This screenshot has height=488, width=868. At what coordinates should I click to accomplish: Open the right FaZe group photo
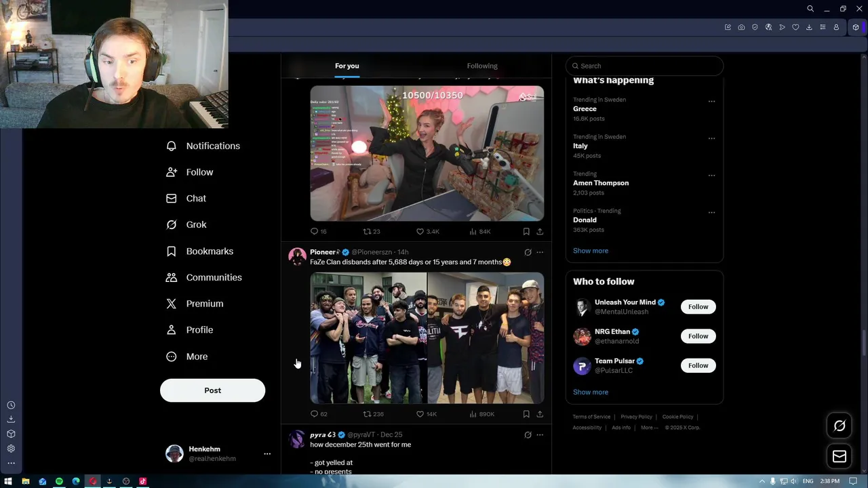click(486, 338)
